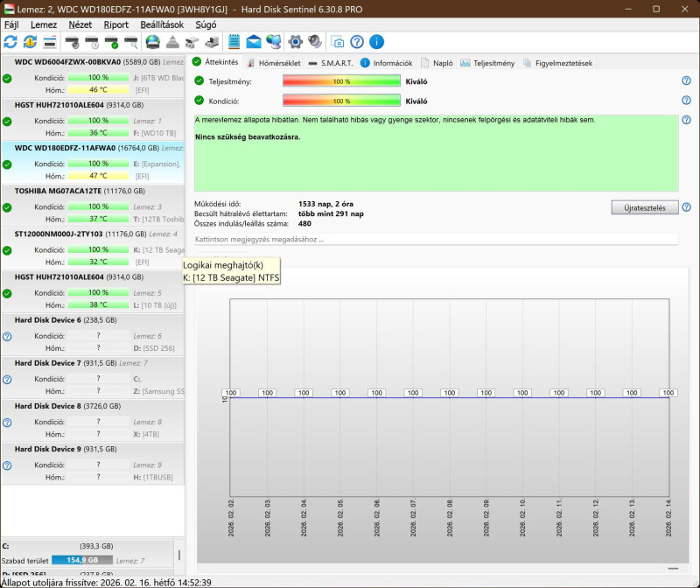Open the Súgó menu
700x588 pixels.
point(206,24)
